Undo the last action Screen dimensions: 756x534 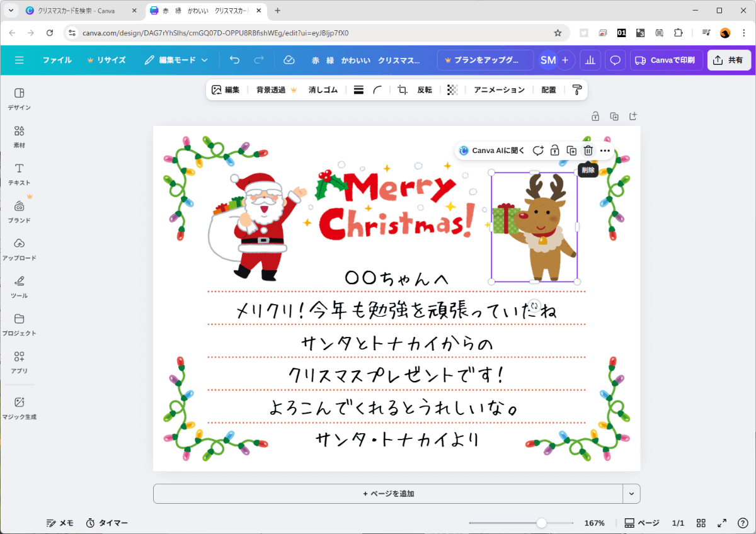pyautogui.click(x=234, y=60)
